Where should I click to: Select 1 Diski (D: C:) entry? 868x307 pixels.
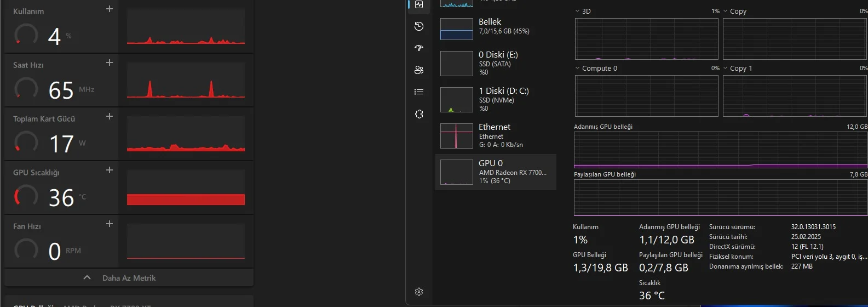(x=495, y=99)
